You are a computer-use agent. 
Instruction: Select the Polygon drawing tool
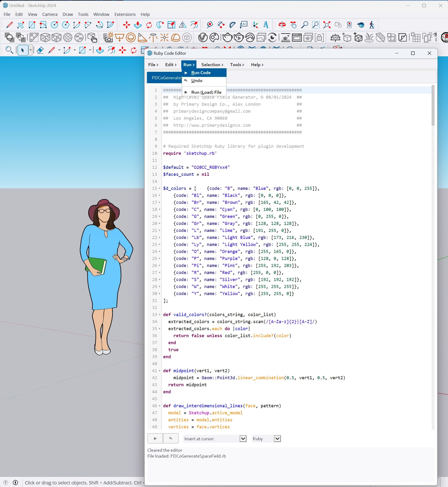[x=65, y=25]
